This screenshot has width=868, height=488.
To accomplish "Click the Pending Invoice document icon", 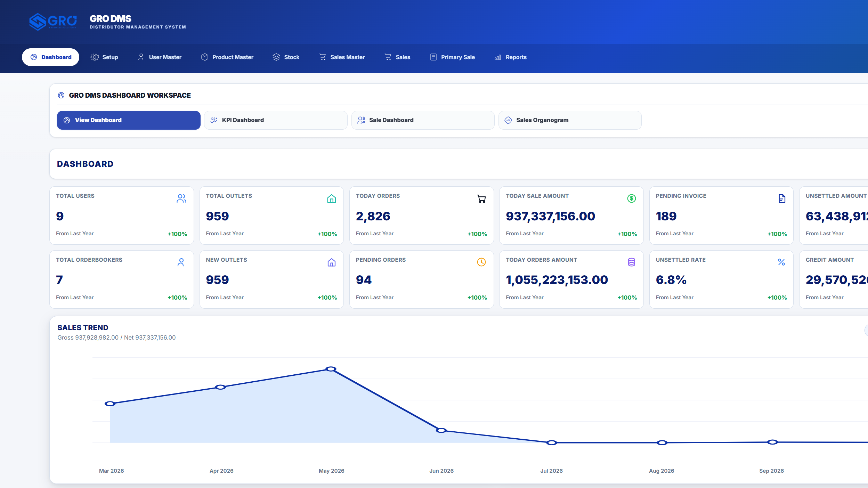I will 782,198.
